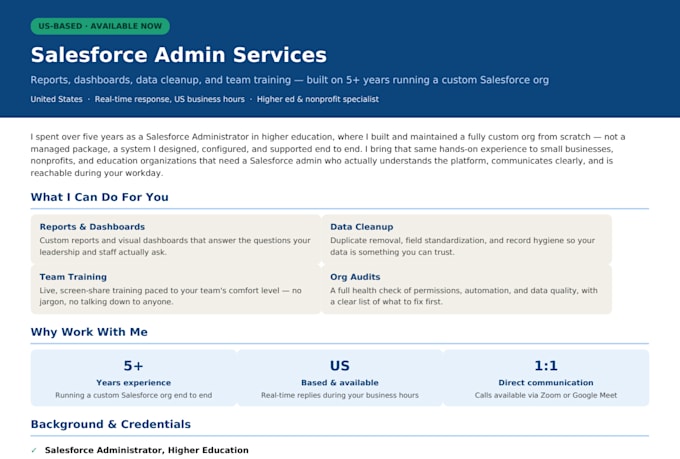The height and width of the screenshot is (459, 680).
Task: Click the 'Why Work With Me' heading
Action: pyautogui.click(x=89, y=332)
